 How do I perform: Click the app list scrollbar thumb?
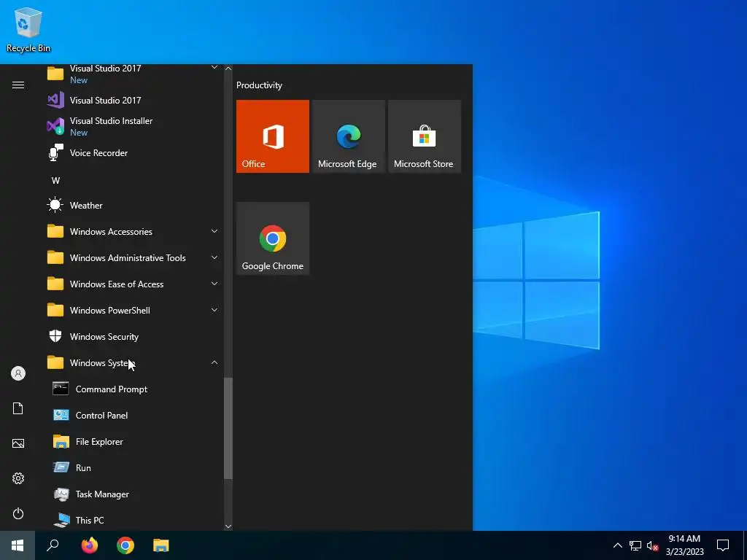tap(228, 428)
